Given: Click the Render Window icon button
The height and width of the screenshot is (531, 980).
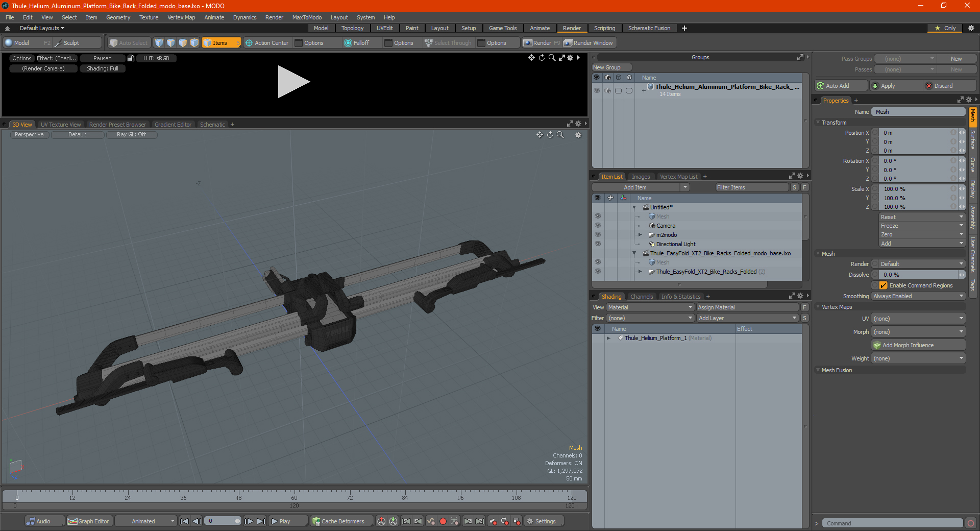Looking at the screenshot, I should click(589, 43).
